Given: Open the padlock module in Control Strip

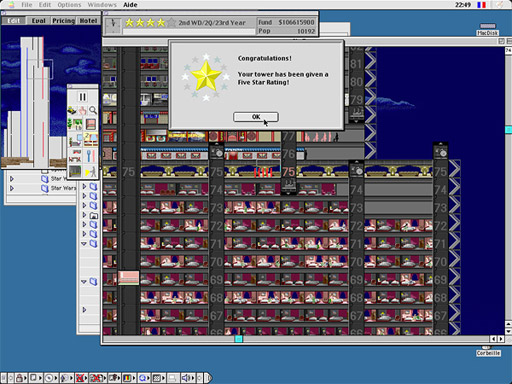Looking at the screenshot, I should (21, 378).
